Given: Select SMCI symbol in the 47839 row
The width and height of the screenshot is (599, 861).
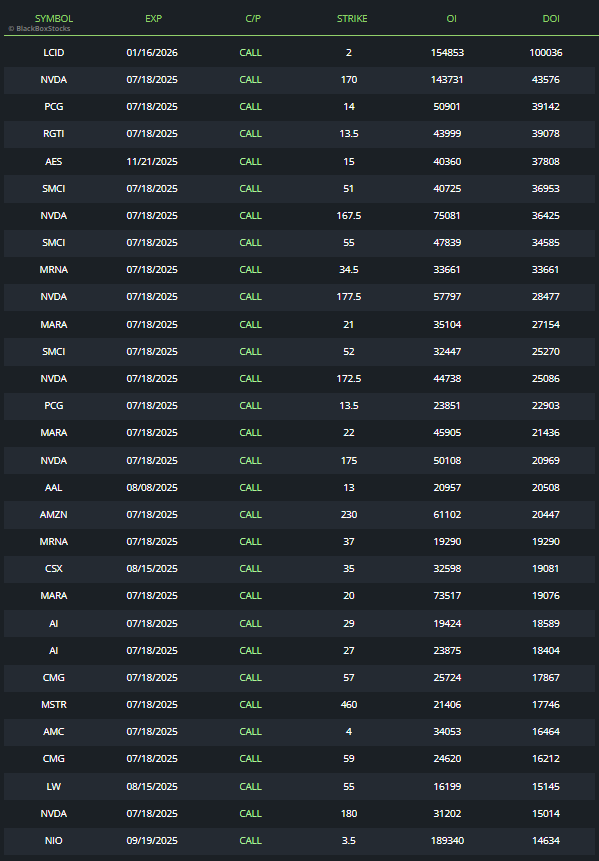Looking at the screenshot, I should click(54, 242).
